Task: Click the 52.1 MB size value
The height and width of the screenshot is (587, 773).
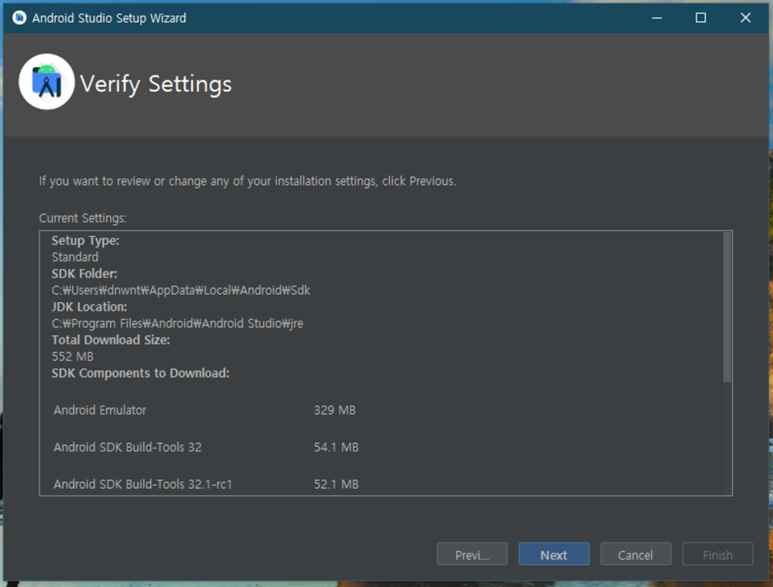Action: point(336,484)
